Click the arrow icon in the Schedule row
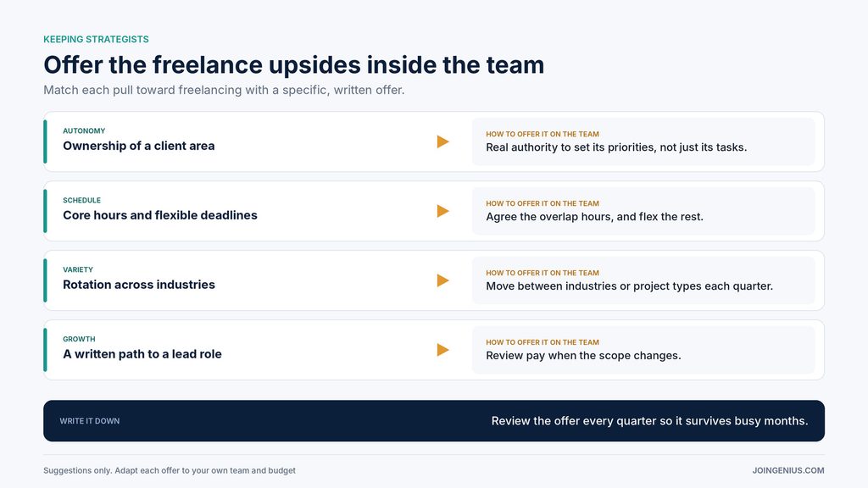The image size is (868, 488). [x=442, y=211]
